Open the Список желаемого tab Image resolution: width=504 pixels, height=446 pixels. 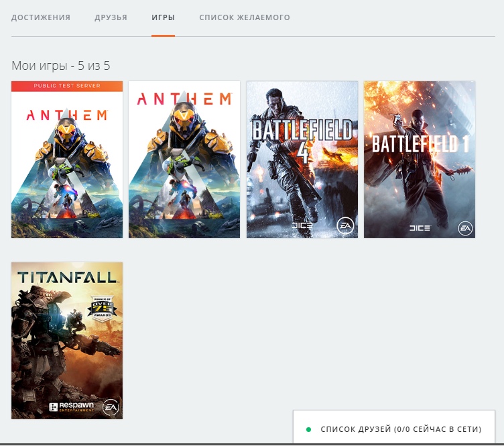click(245, 17)
